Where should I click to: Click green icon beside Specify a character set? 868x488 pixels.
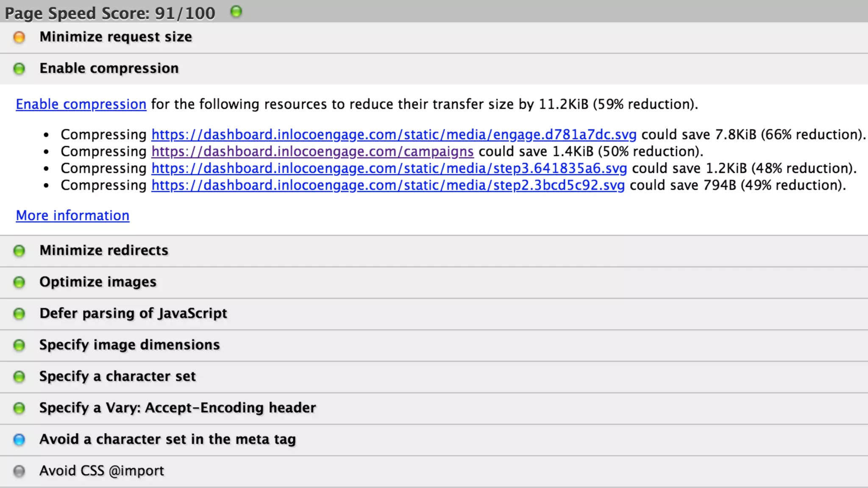tap(19, 377)
